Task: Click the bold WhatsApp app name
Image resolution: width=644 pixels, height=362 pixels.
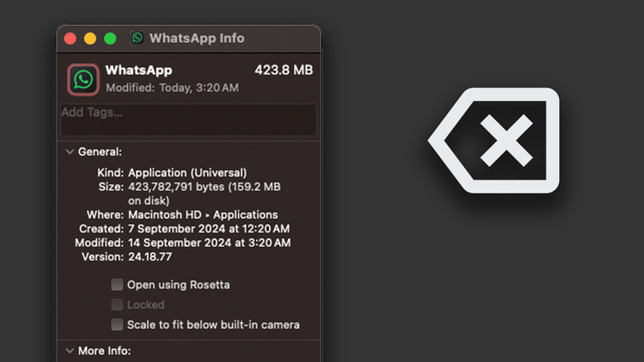Action: [139, 70]
